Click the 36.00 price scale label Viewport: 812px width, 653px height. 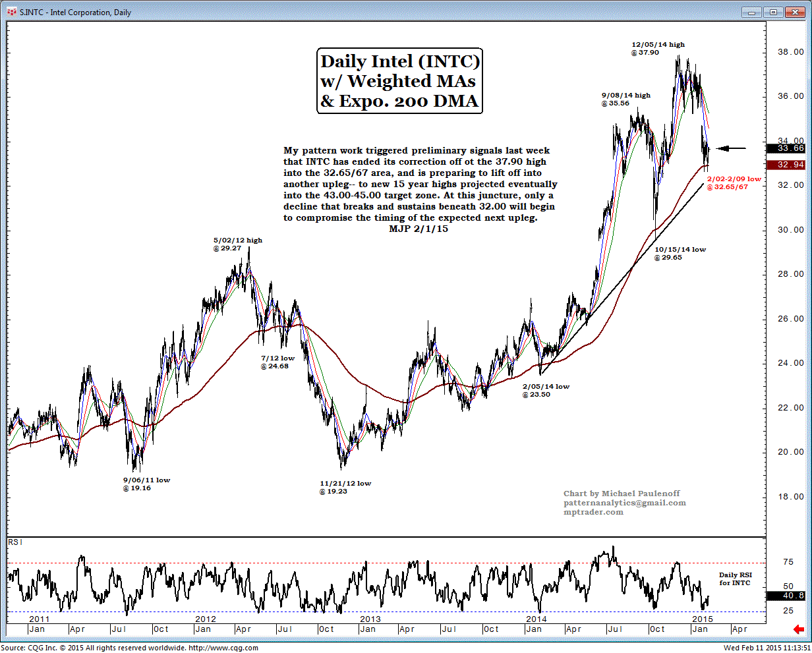790,96
